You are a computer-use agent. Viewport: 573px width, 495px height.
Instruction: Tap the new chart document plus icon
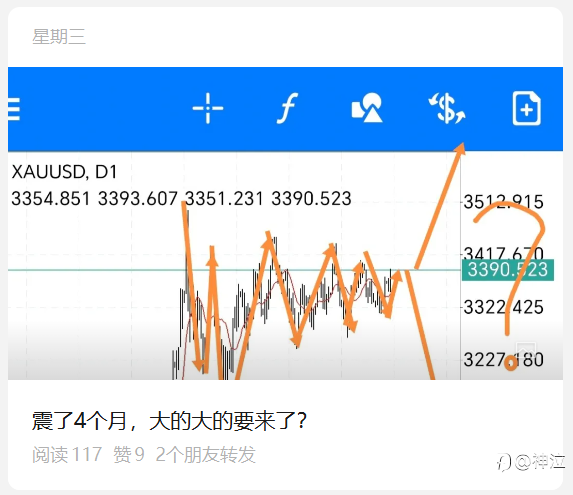526,108
